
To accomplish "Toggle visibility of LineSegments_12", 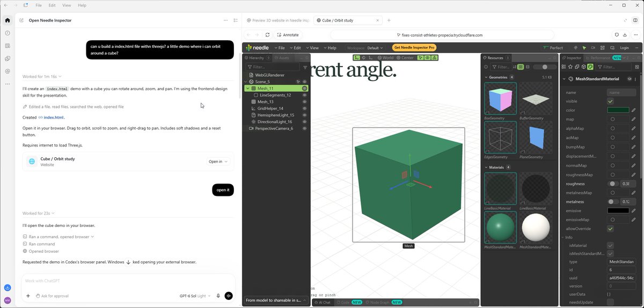I will (x=304, y=95).
